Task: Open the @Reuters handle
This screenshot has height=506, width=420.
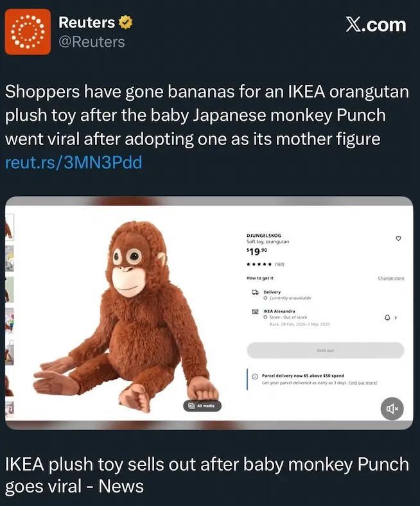Action: (x=92, y=42)
